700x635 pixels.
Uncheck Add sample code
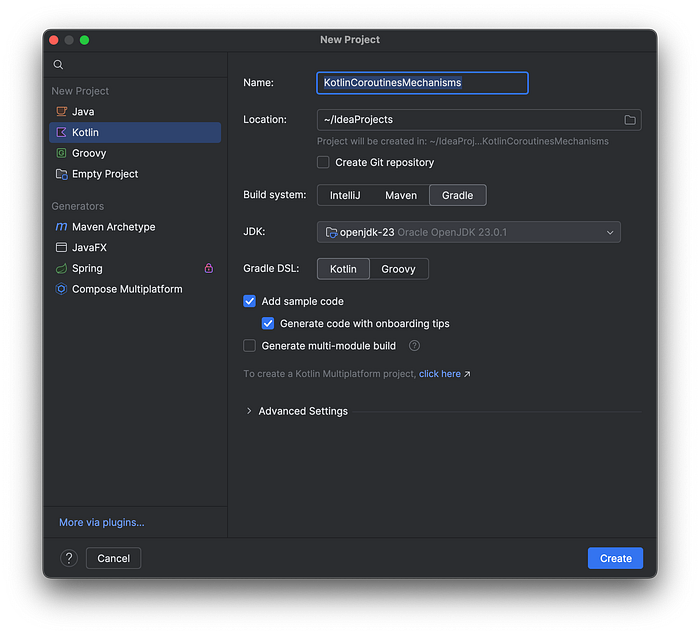pyautogui.click(x=250, y=301)
